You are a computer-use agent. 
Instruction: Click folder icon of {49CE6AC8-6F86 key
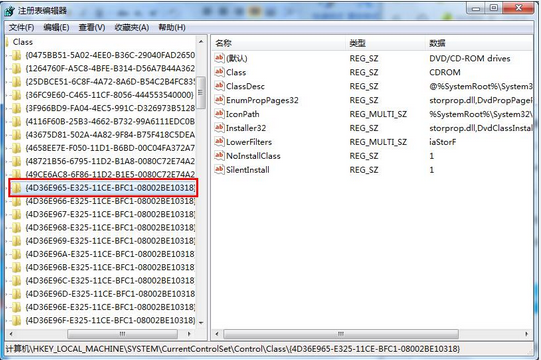(x=16, y=174)
